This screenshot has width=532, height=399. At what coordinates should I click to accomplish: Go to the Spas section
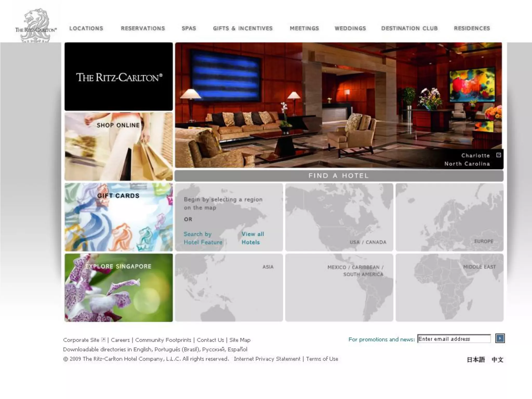pyautogui.click(x=189, y=28)
